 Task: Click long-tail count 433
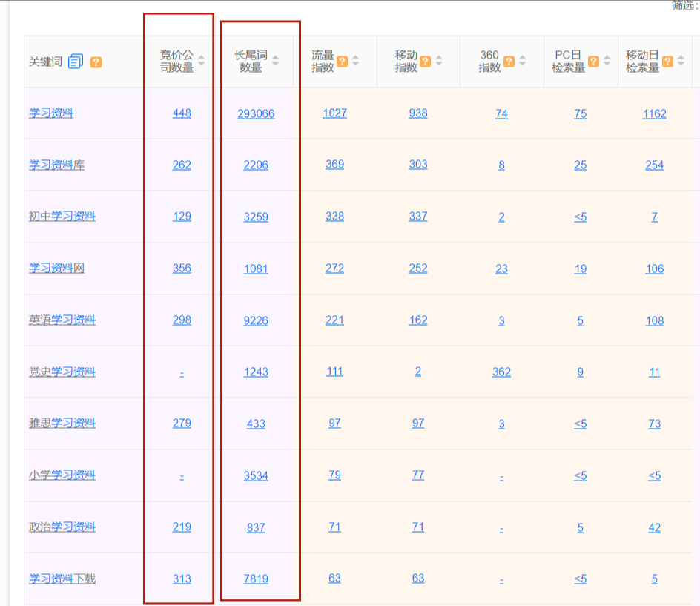[256, 424]
